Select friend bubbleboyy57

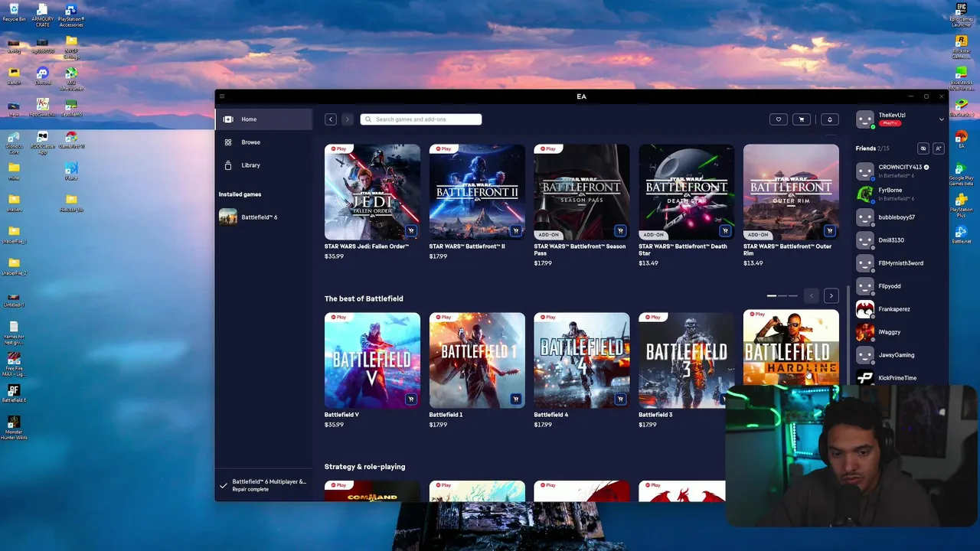coord(901,217)
